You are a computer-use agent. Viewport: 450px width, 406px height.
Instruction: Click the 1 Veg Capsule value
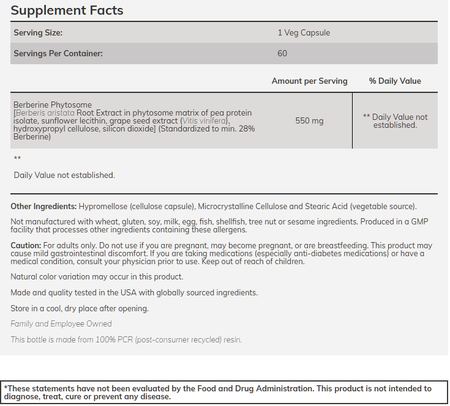(x=304, y=33)
